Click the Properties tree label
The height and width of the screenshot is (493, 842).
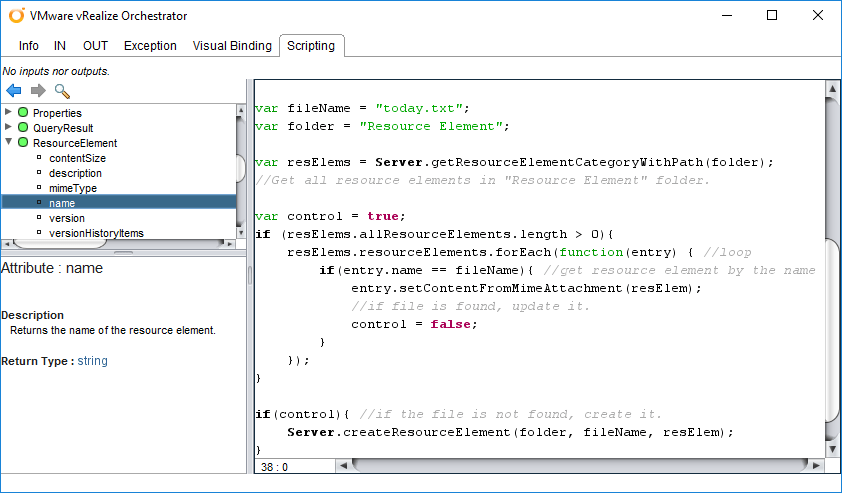pos(57,113)
